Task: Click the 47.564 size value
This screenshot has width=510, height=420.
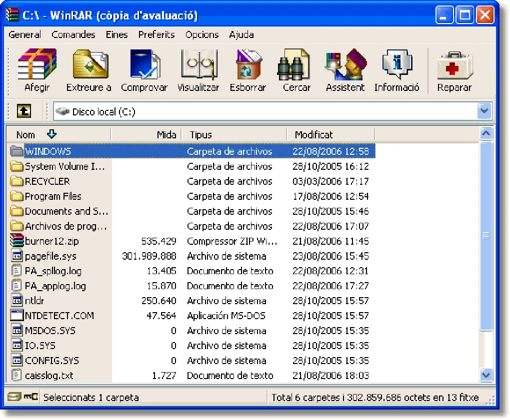Action: 161,316
